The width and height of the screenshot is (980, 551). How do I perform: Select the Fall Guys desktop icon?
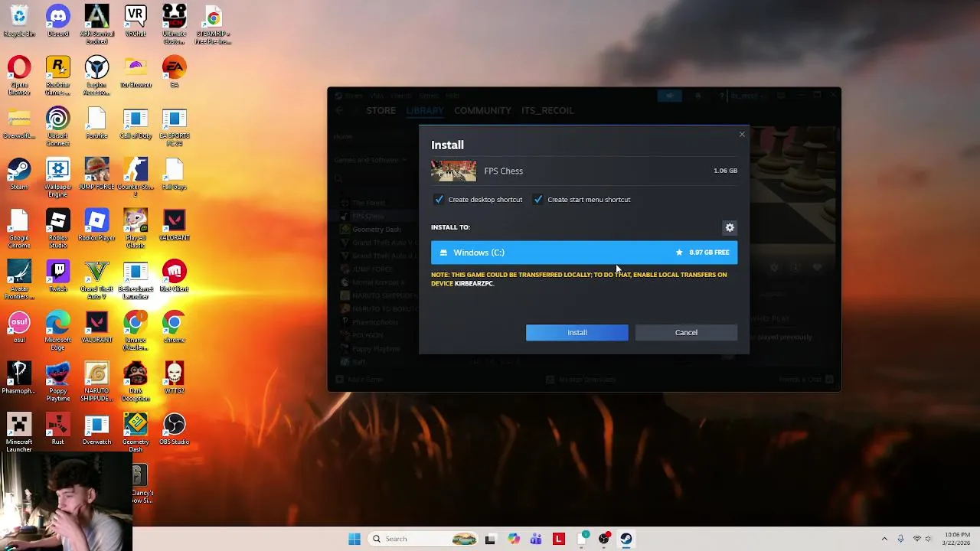pyautogui.click(x=174, y=173)
